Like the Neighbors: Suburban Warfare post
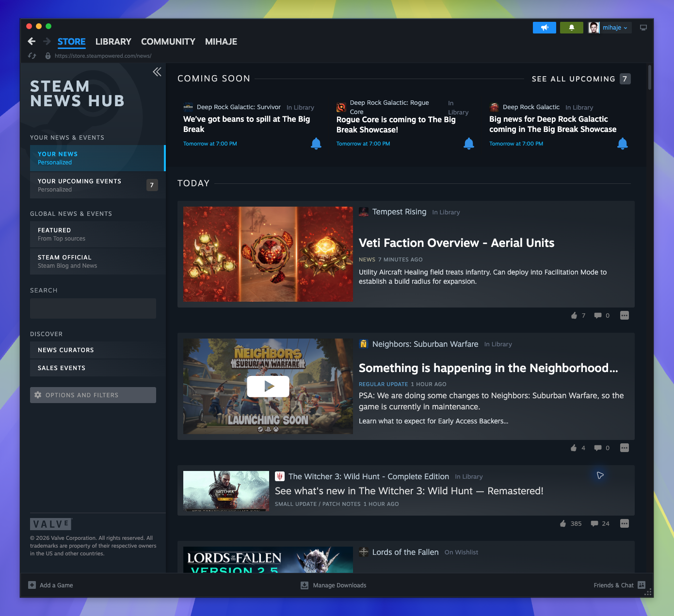The image size is (674, 616). click(574, 448)
